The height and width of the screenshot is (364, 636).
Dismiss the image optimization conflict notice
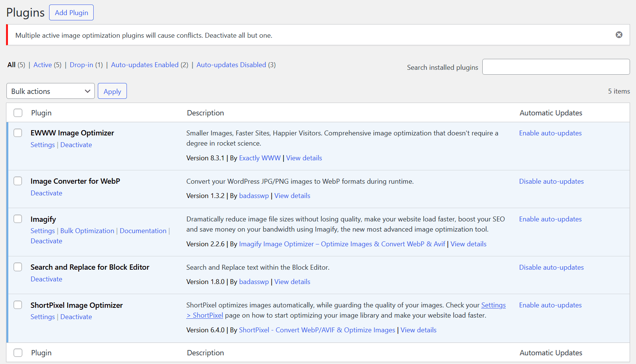tap(619, 35)
